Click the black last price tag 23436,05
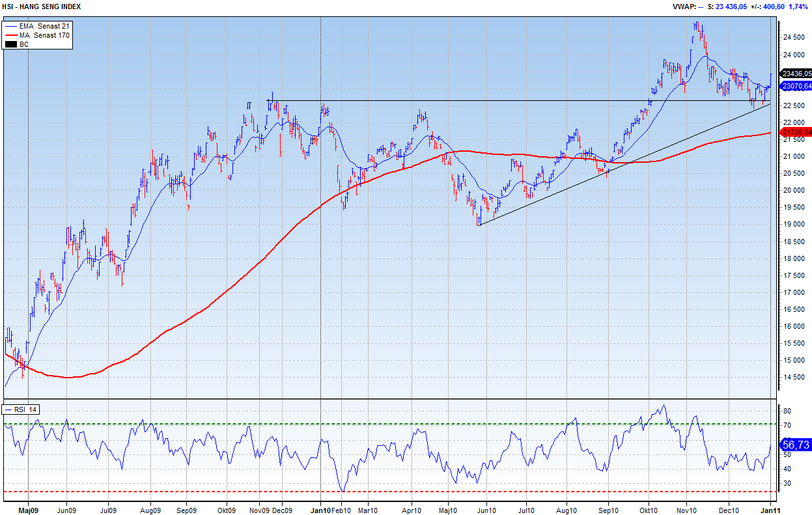 [796, 74]
